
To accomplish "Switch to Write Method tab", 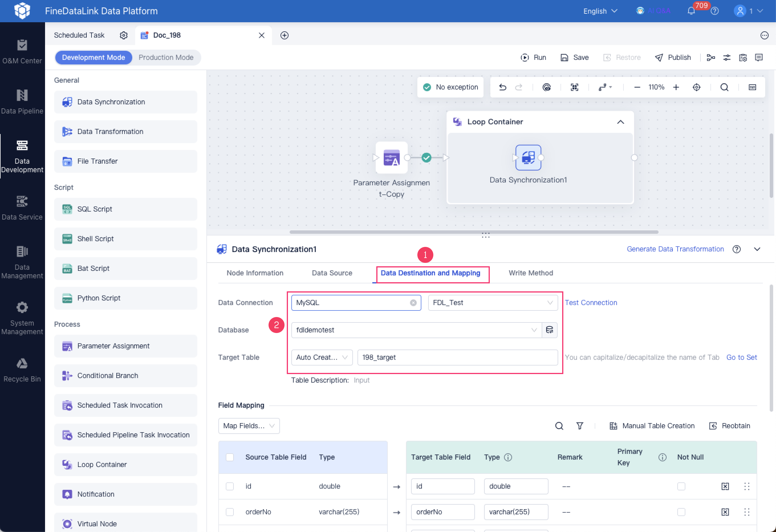I will point(531,273).
